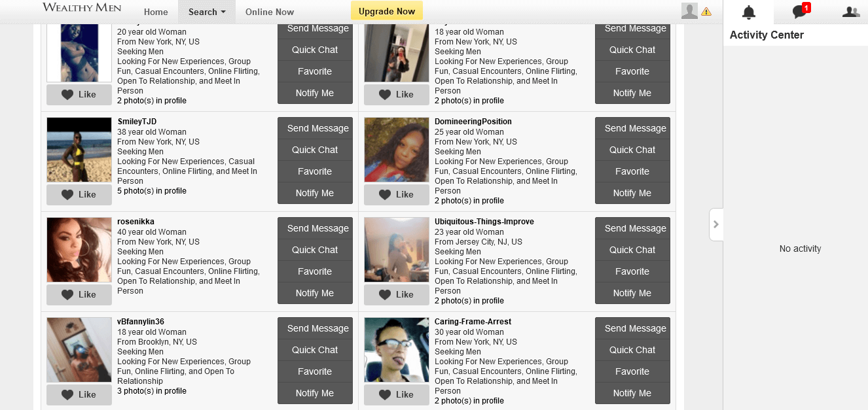Open rosenikka's profile photo thumbnail
Screen dimensions: 868x410
click(x=79, y=250)
